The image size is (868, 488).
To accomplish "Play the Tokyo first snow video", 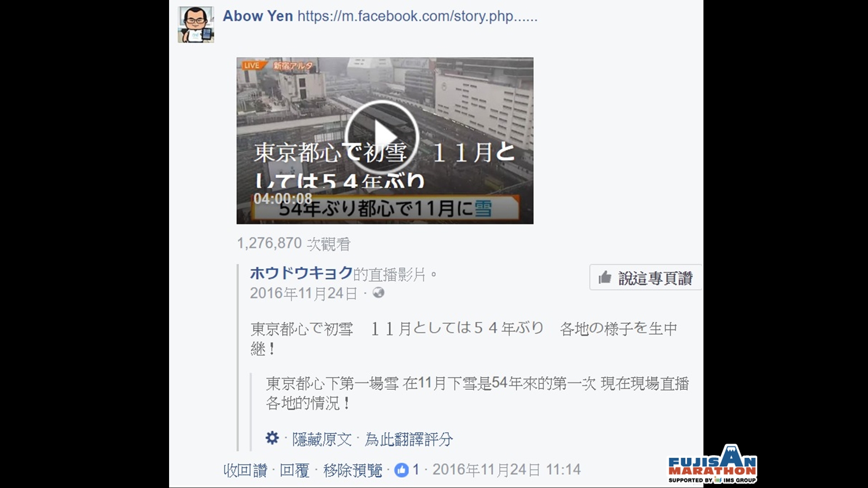I will pyautogui.click(x=382, y=137).
